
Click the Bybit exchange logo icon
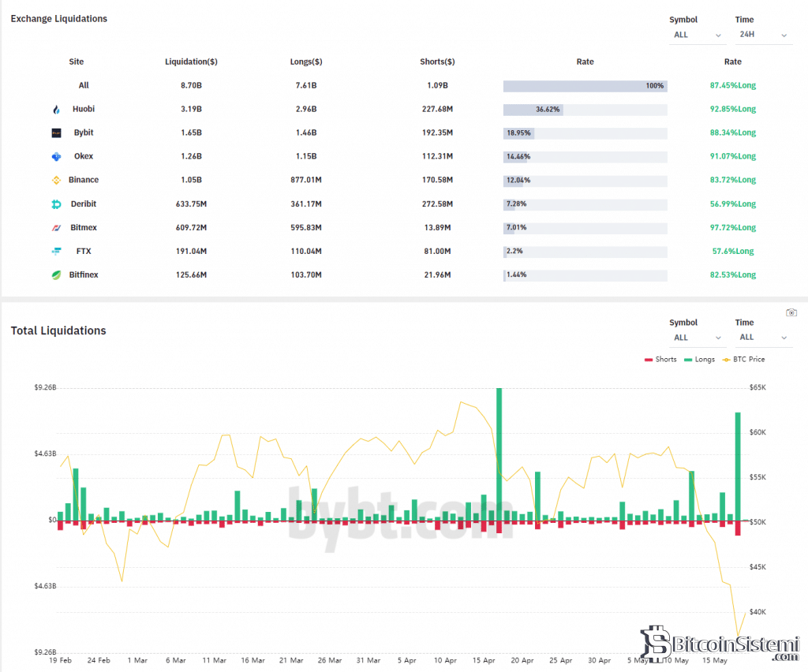[x=56, y=133]
